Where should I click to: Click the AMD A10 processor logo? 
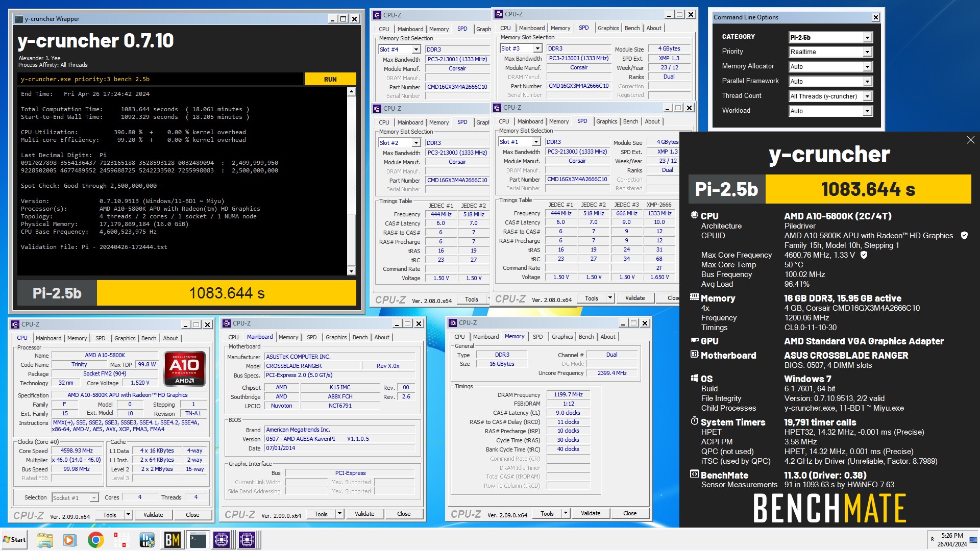pos(184,368)
